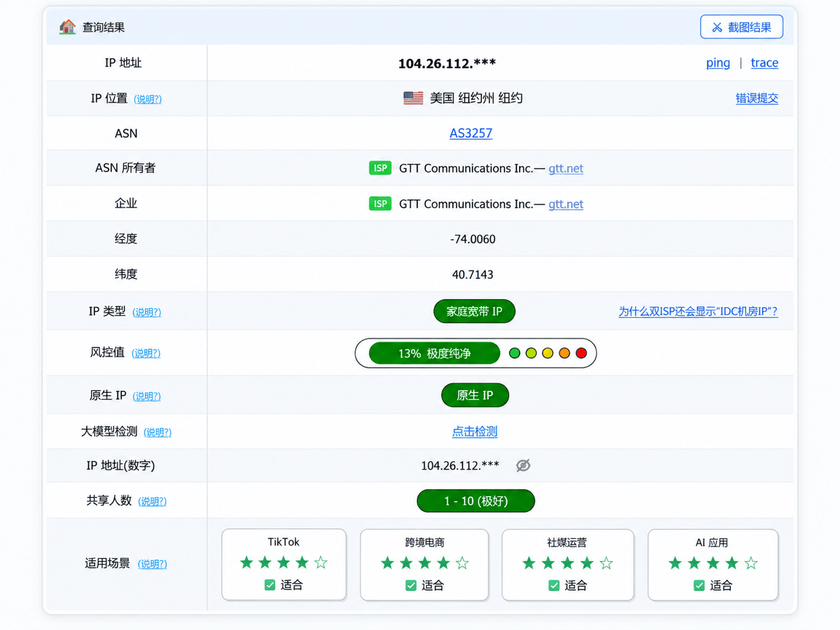Open gtt.net link in 企业 row
The width and height of the screenshot is (840, 630).
coord(566,204)
